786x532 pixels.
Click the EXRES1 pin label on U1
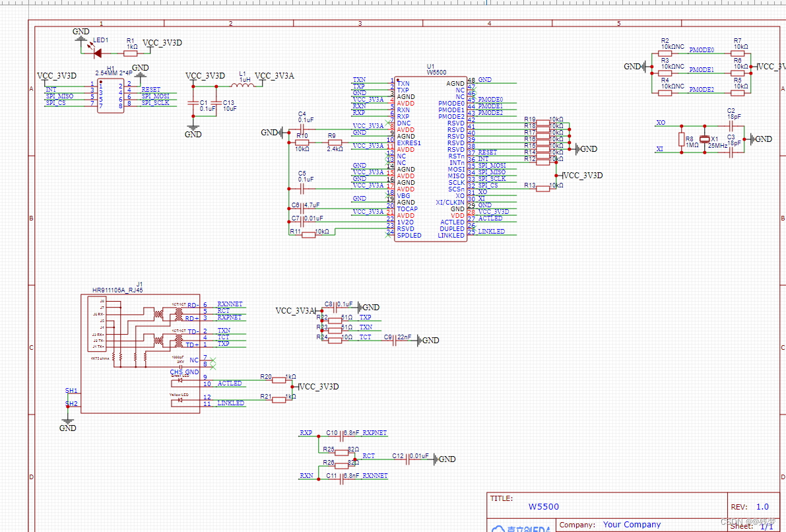(409, 143)
